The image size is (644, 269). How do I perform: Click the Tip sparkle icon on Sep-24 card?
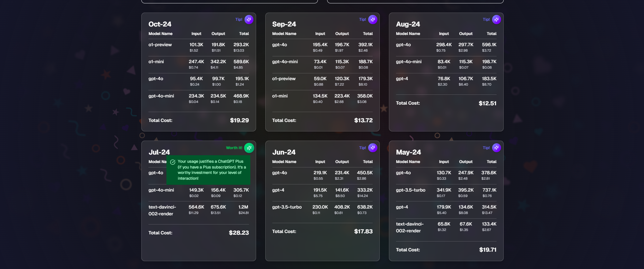tap(373, 19)
